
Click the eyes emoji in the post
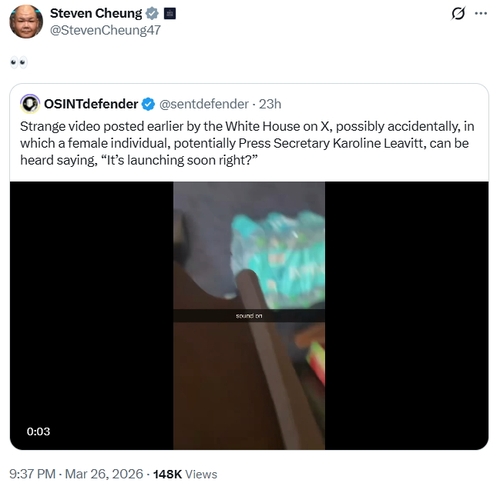[x=19, y=63]
